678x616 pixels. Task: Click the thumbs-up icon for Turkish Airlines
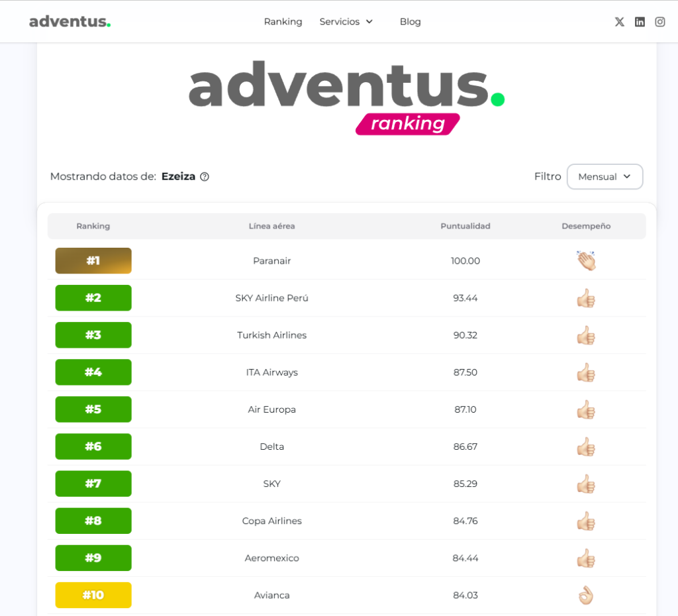pyautogui.click(x=586, y=335)
